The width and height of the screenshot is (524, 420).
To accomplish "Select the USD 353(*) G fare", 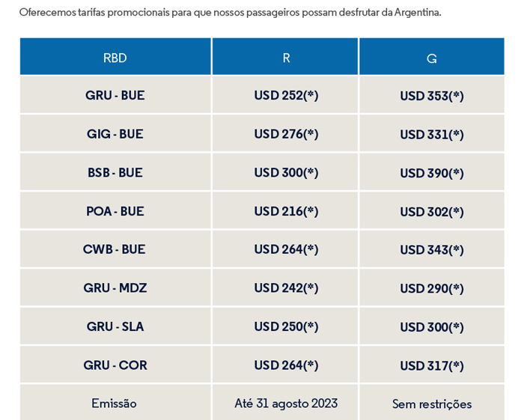I will coord(432,94).
